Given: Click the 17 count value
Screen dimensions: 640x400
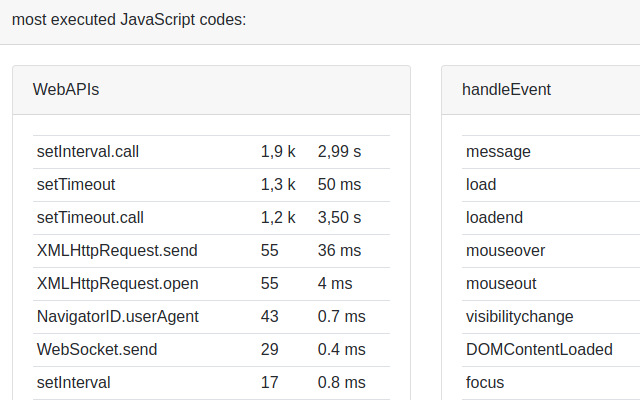Looking at the screenshot, I should click(269, 383).
